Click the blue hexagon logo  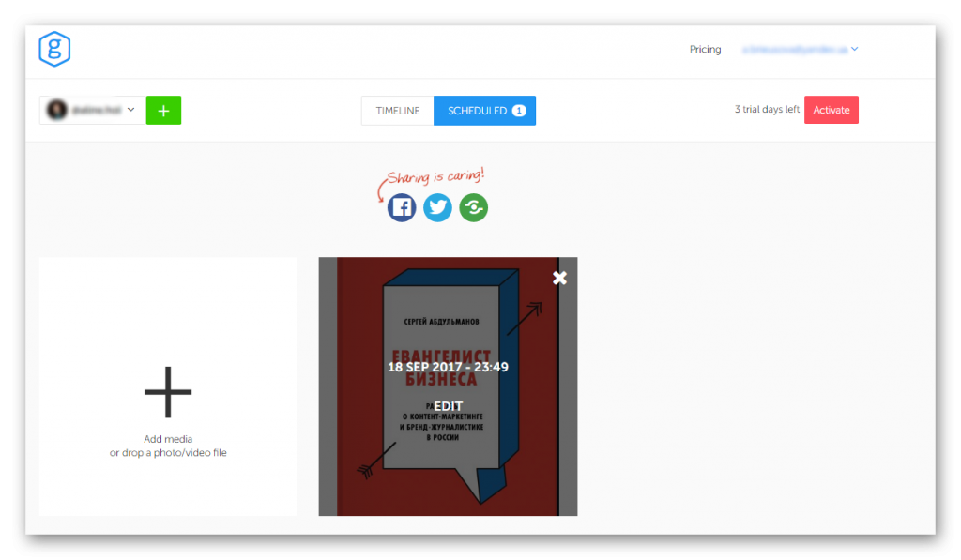[x=54, y=50]
